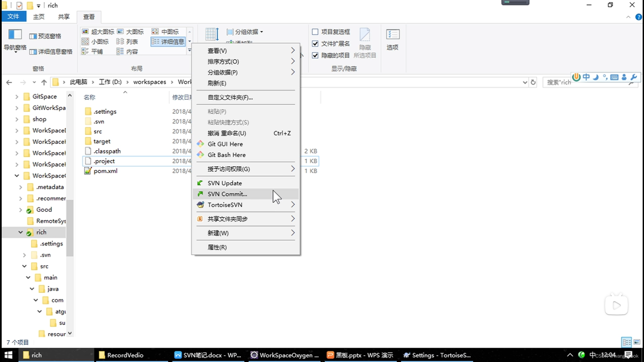Go up one folder level
Screen dimensions: 644x362
[x=44, y=82]
